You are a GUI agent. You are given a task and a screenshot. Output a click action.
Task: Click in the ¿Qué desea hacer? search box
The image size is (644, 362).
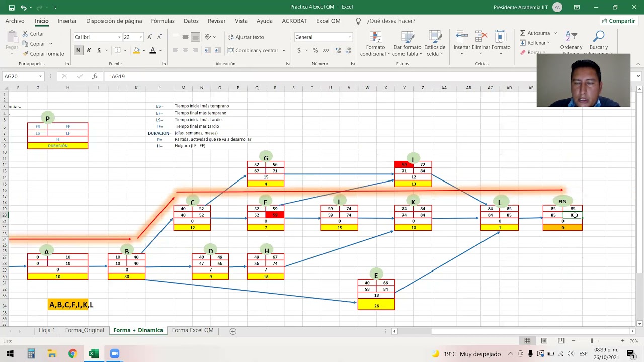390,21
